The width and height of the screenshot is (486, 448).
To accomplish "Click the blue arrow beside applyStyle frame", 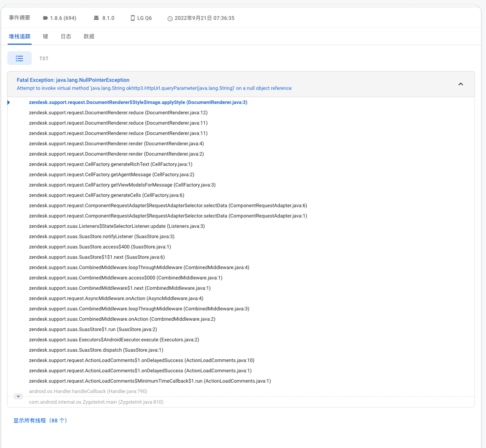I will click(9, 102).
